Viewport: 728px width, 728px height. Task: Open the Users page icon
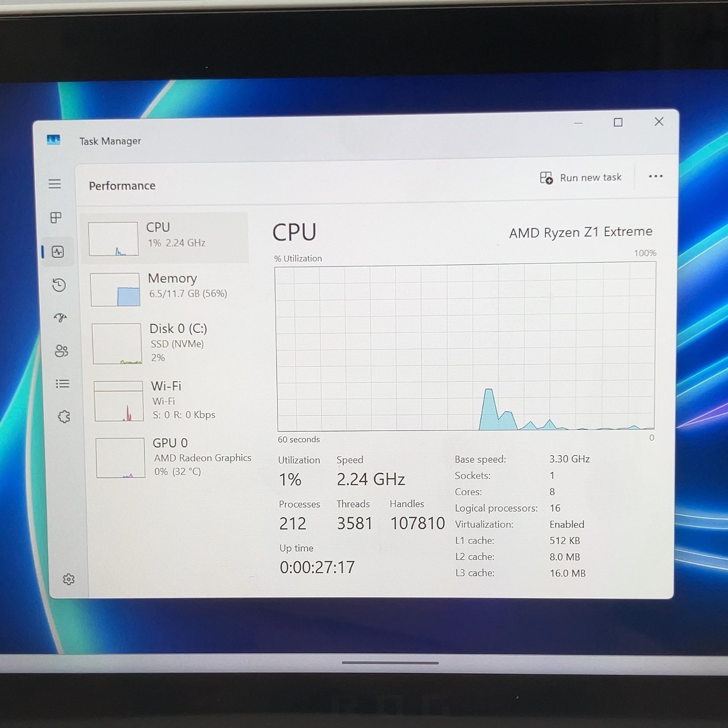(x=61, y=351)
